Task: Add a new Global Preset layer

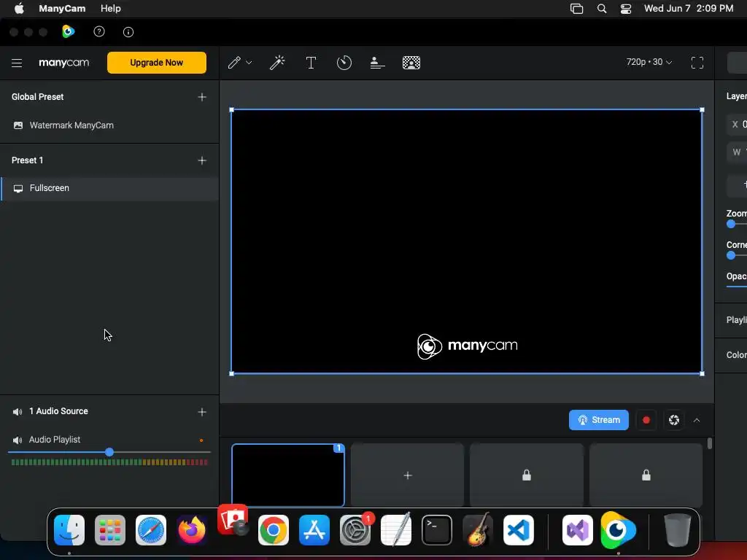Action: pyautogui.click(x=202, y=97)
